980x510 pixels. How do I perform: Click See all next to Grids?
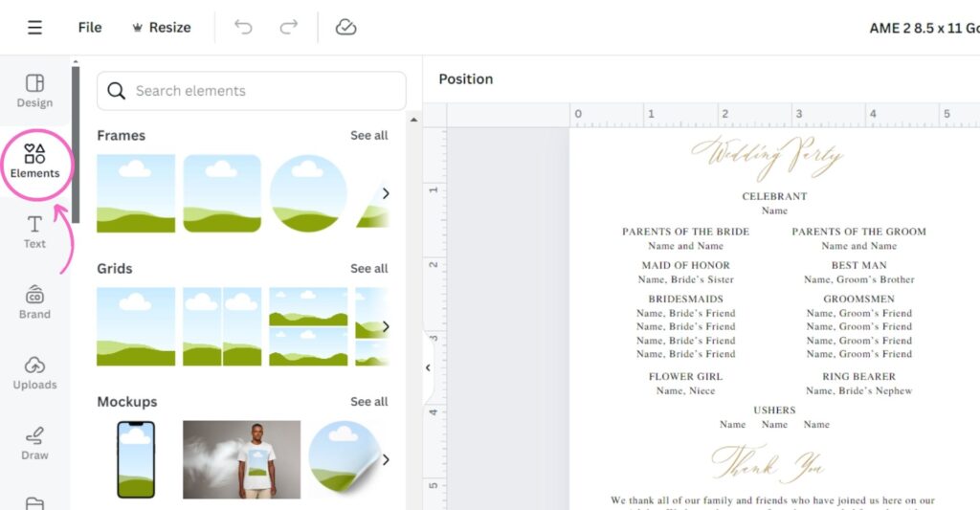pos(368,269)
